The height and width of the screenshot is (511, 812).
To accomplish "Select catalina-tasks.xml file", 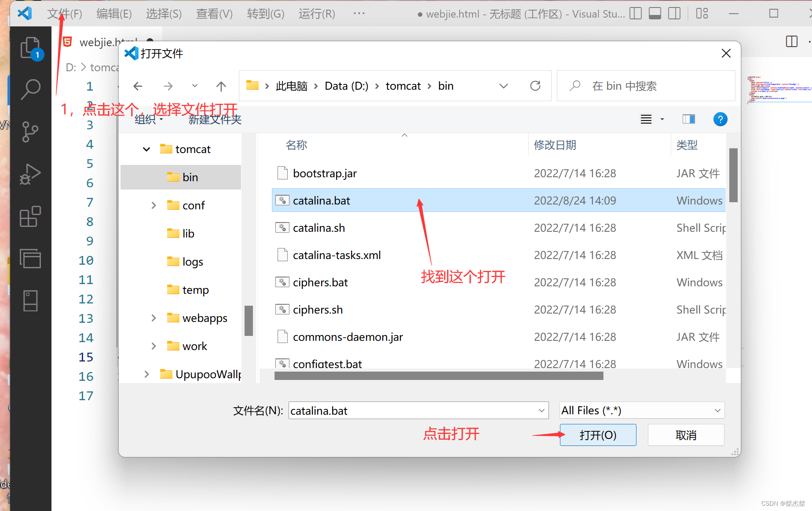I will (337, 255).
